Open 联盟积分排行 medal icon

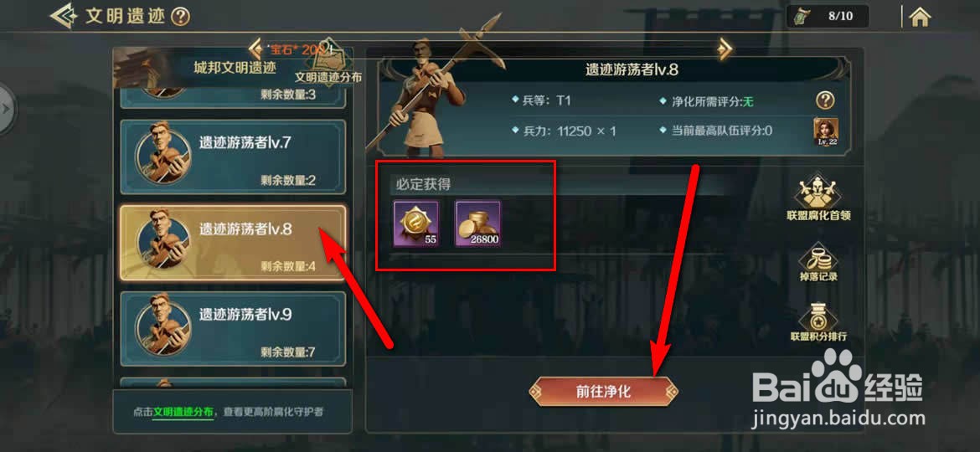coord(818,322)
